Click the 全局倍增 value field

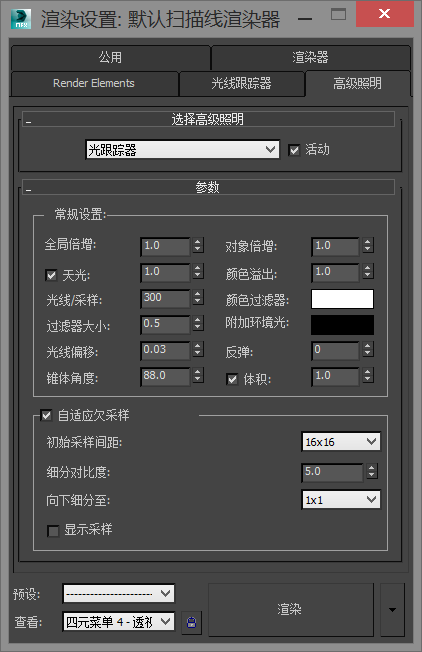click(165, 246)
